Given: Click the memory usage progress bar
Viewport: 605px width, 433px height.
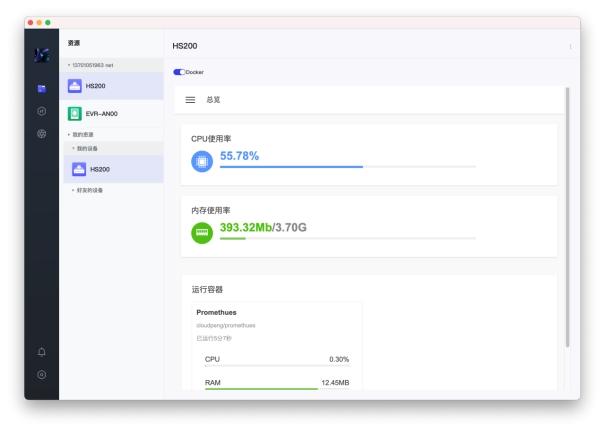Looking at the screenshot, I should (x=348, y=238).
